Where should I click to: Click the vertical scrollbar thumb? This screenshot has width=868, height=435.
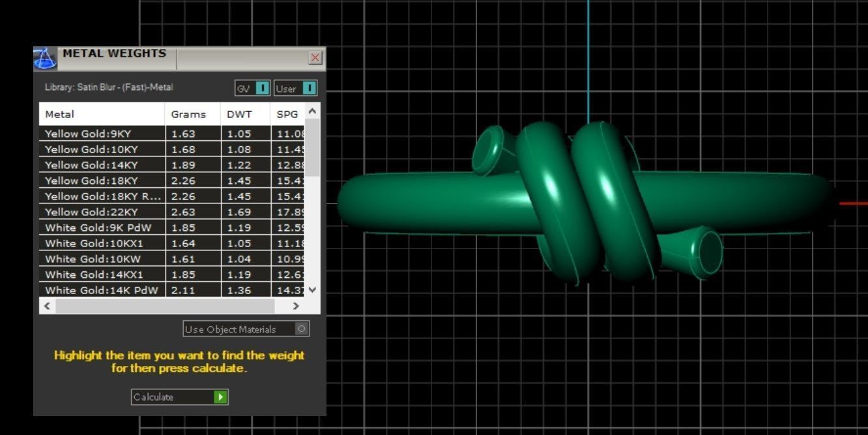pyautogui.click(x=312, y=147)
